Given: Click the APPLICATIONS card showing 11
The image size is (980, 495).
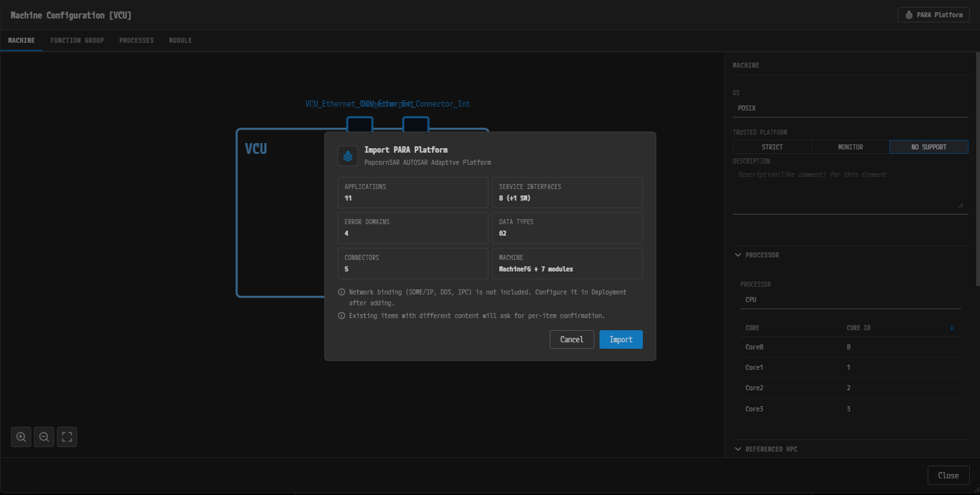Looking at the screenshot, I should tap(413, 192).
